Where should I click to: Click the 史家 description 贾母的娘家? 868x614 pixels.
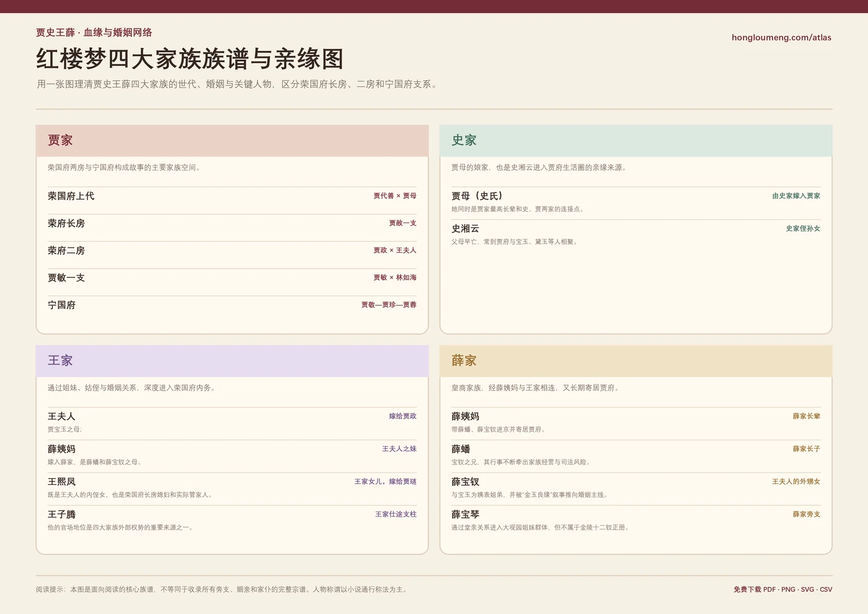(x=539, y=167)
